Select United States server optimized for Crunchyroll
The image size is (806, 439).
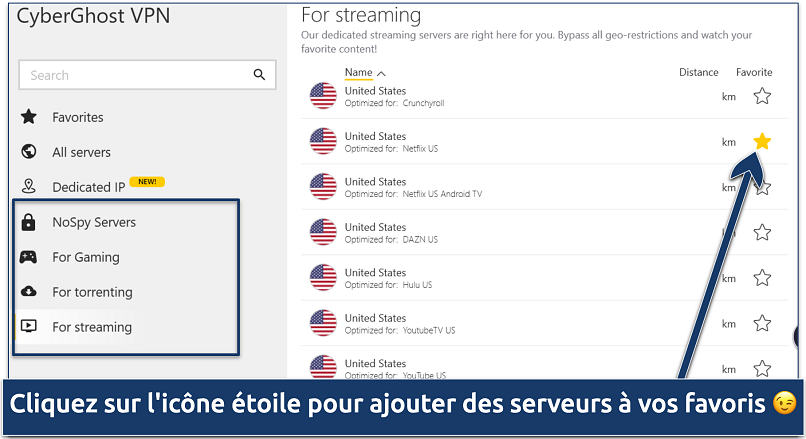pyautogui.click(x=544, y=96)
